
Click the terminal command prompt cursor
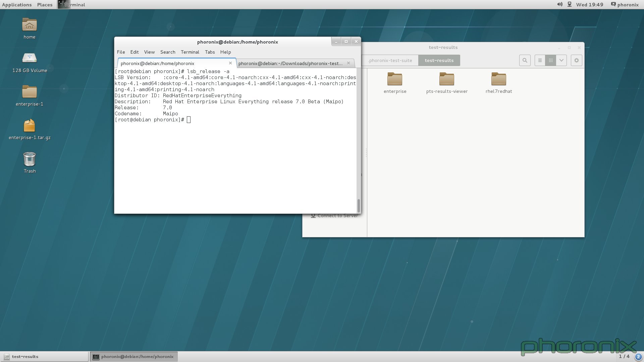[189, 120]
